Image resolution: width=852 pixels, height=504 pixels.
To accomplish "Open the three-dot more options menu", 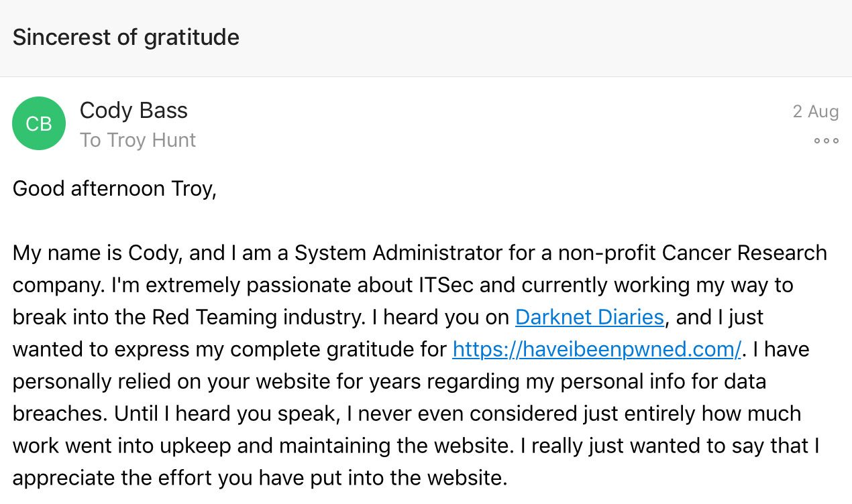I will (x=826, y=141).
